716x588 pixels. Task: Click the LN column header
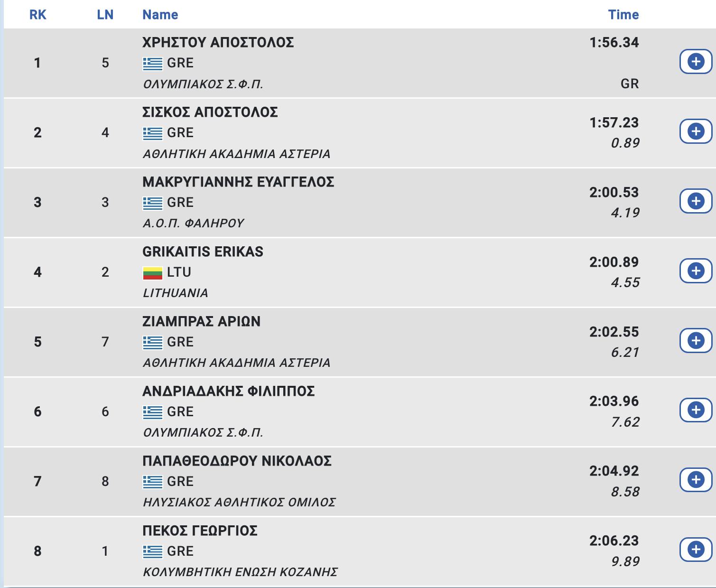(x=105, y=15)
